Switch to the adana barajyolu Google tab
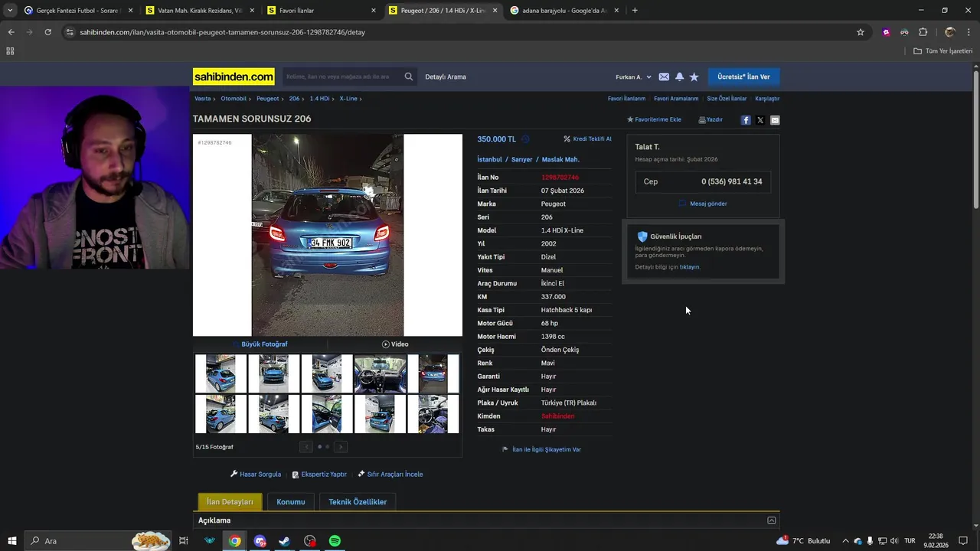Screen dimensions: 980x551 tap(563, 11)
